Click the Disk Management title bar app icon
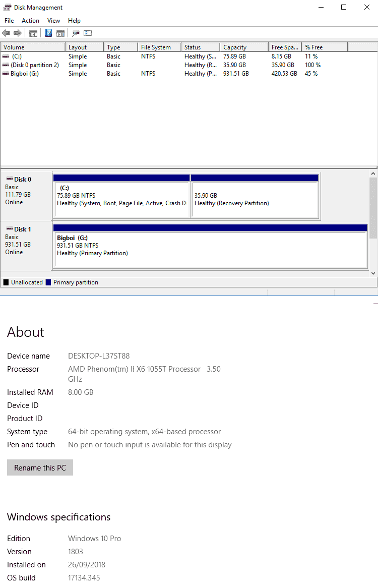Image resolution: width=378 pixels, height=588 pixels. click(7, 8)
